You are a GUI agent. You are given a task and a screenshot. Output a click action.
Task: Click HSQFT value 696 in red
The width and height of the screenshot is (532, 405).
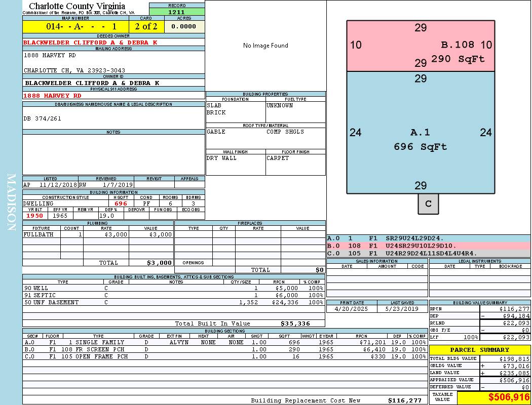coord(121,204)
